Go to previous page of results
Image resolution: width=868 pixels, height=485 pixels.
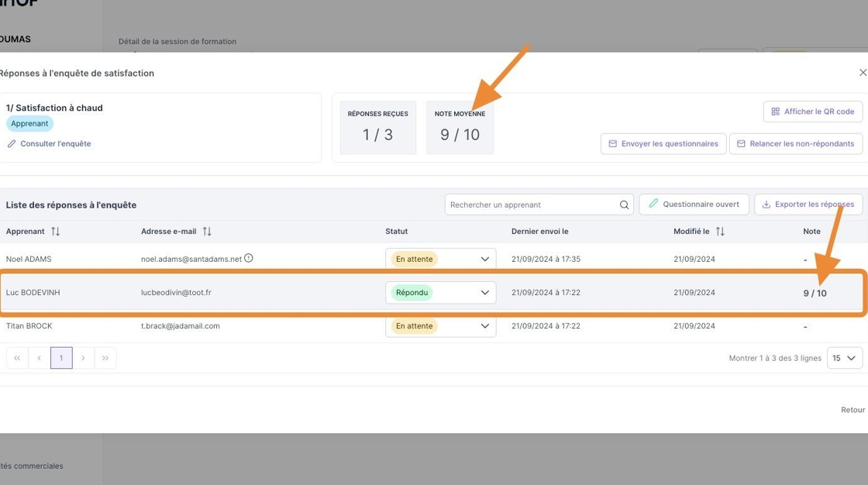tap(40, 358)
